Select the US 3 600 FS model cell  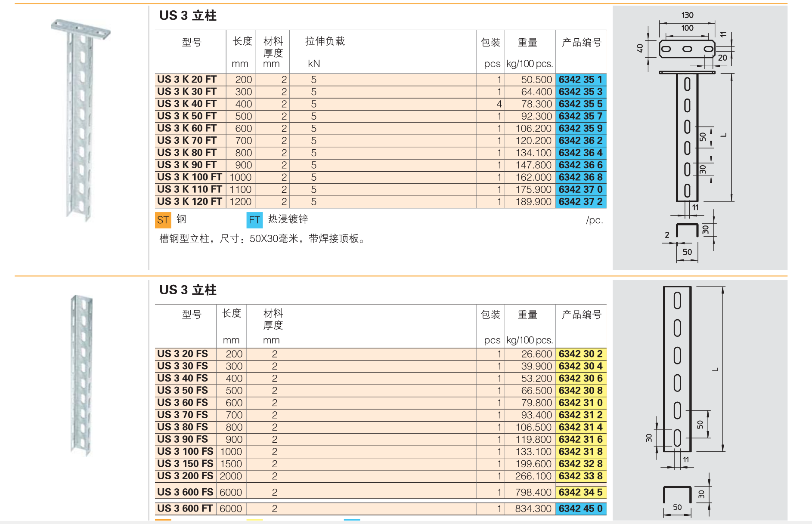pyautogui.click(x=185, y=492)
